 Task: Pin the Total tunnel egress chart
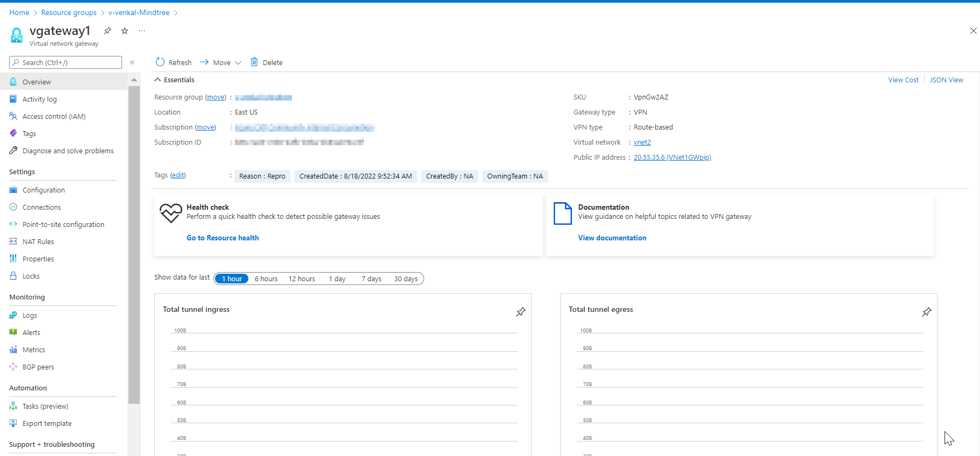927,312
